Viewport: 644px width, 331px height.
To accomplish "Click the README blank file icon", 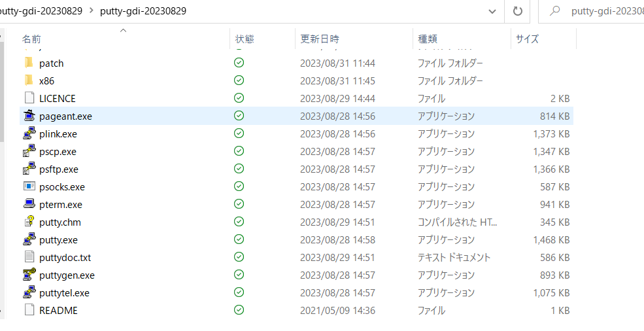I will (29, 310).
